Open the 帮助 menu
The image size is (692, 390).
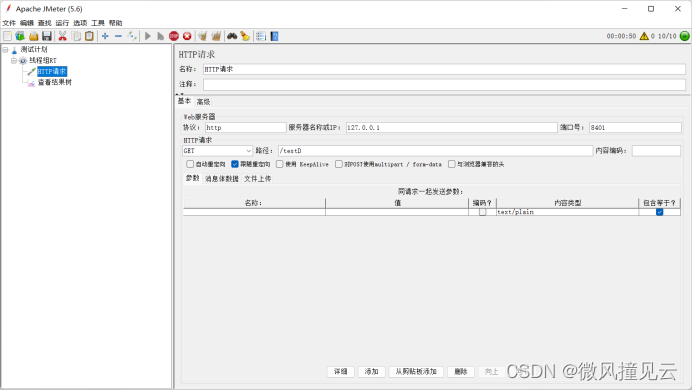pyautogui.click(x=115, y=23)
